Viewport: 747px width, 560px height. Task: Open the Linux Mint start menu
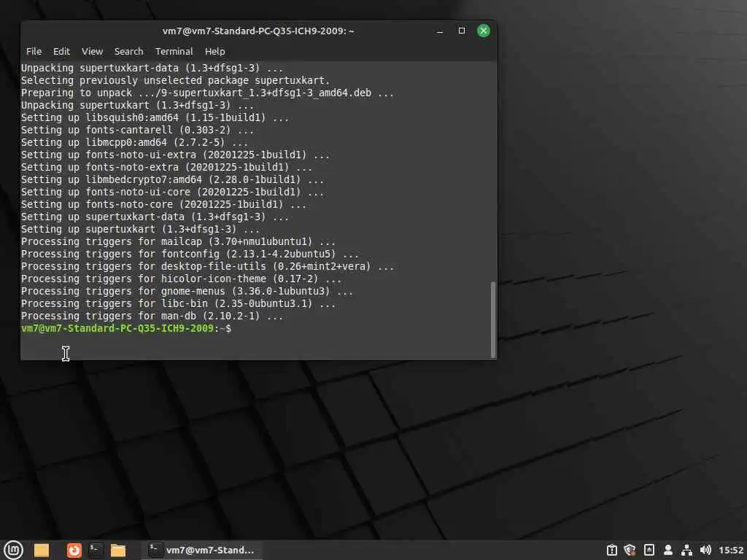click(13, 550)
